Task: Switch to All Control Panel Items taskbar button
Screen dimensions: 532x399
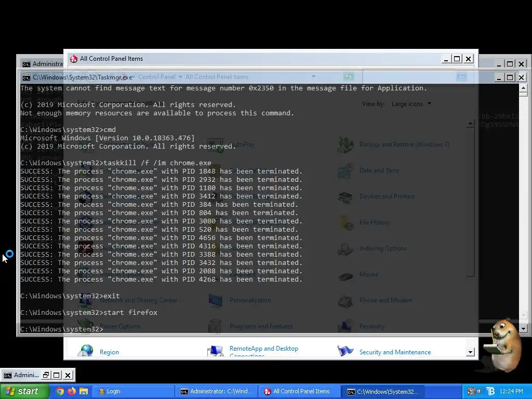Action: click(x=300, y=392)
